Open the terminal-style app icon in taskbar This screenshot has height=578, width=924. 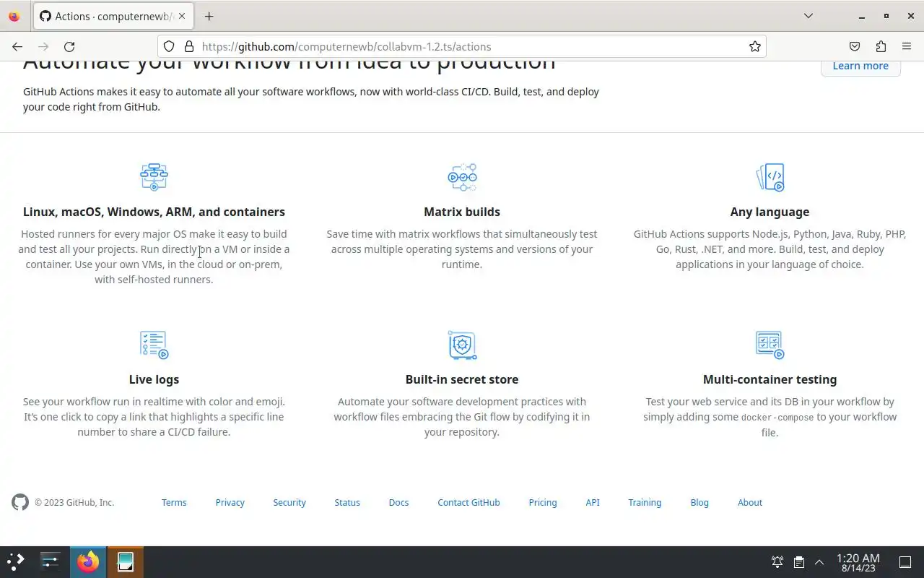click(x=125, y=561)
